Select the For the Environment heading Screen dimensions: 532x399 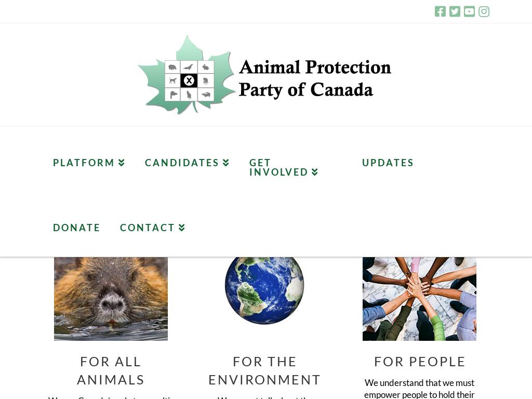tap(264, 370)
